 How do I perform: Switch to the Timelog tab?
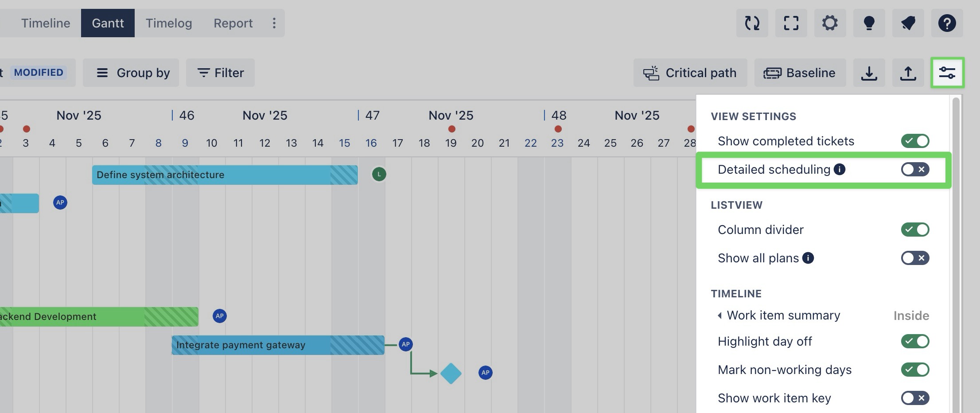pyautogui.click(x=169, y=23)
